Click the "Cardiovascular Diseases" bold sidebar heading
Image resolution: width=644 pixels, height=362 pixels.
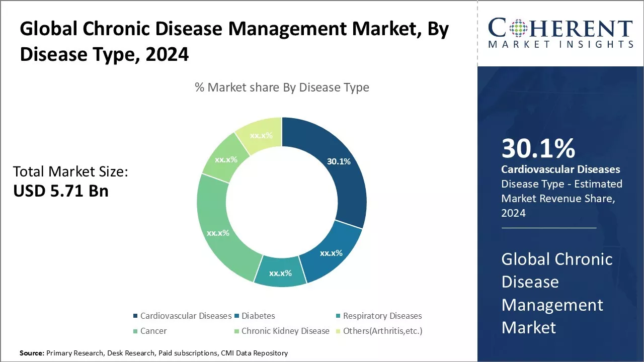point(560,169)
